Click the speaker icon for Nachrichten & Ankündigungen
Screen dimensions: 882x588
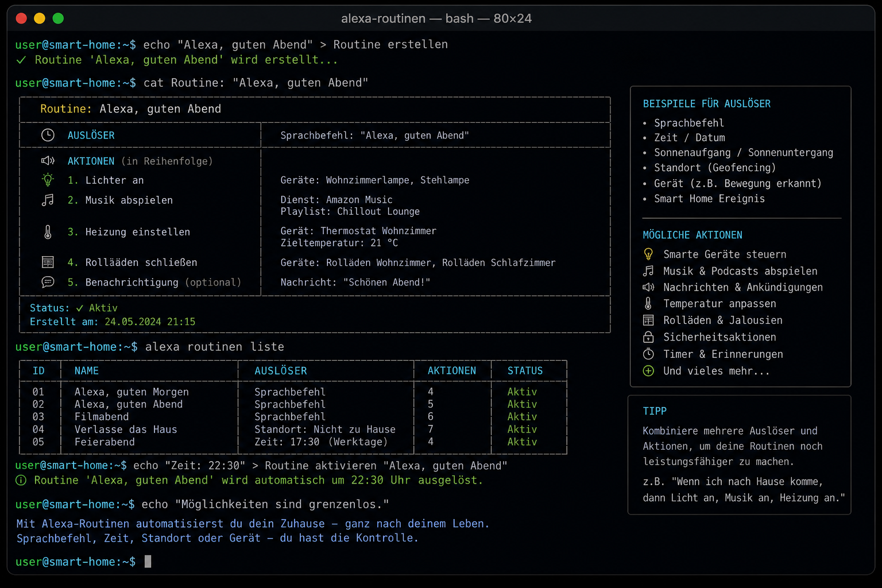tap(648, 287)
